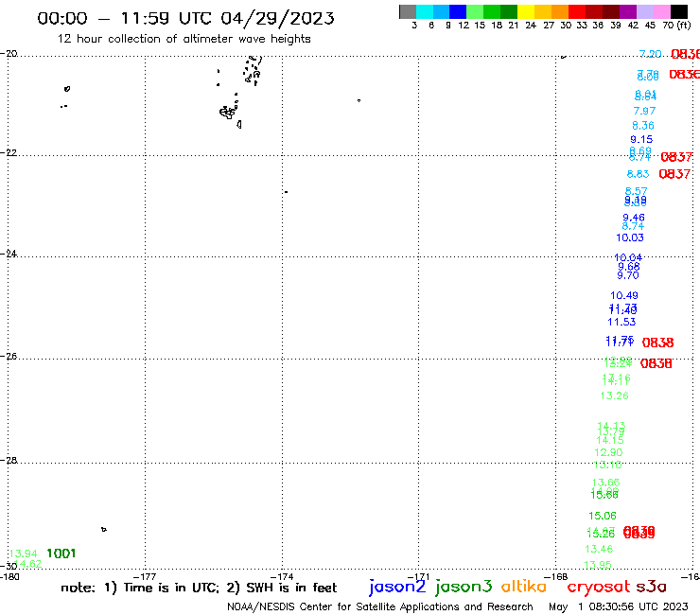Click the note 'Time is in UTC; SWH is in feet'
Image resolution: width=700 pixels, height=615 pixels.
199,588
